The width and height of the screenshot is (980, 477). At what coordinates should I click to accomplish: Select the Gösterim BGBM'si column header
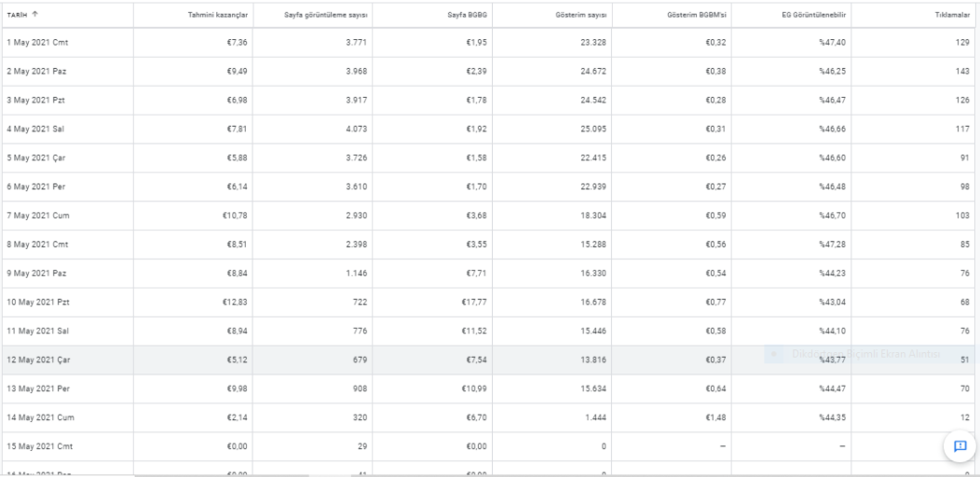[697, 15]
